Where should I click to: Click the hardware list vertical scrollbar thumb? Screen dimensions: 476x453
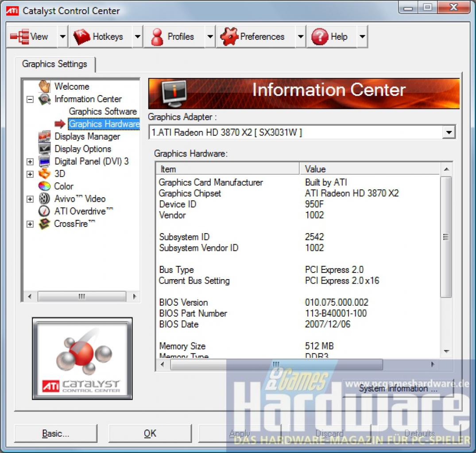446,237
